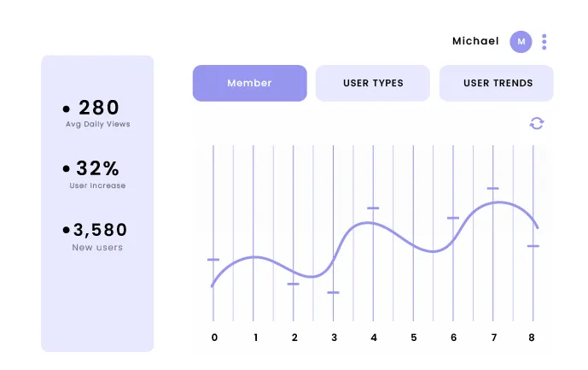This screenshot has width=588, height=370.
Task: Click the x-axis label 4
Action: [374, 338]
